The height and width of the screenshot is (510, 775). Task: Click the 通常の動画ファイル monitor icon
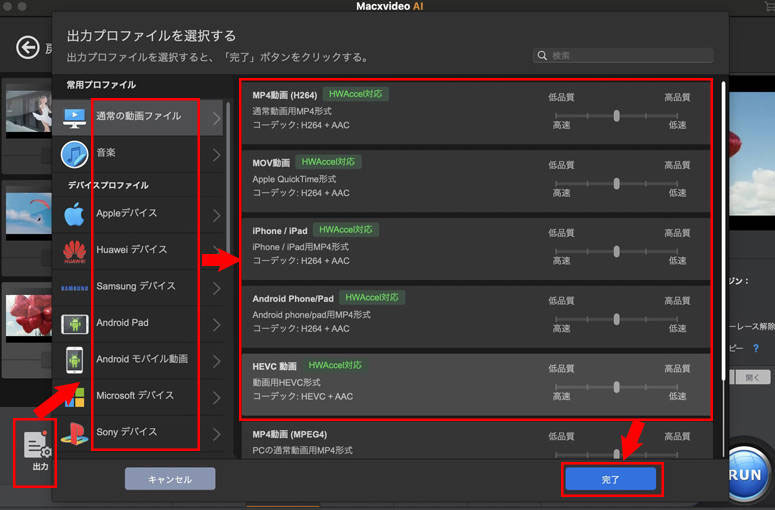(x=74, y=117)
